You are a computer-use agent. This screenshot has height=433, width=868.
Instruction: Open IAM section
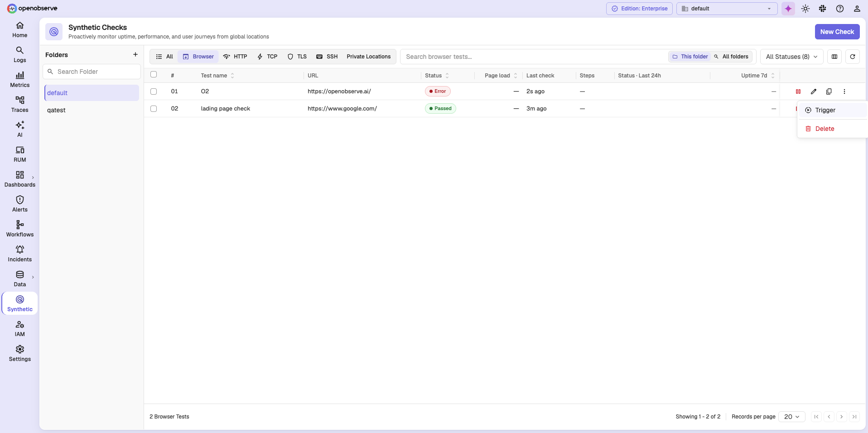pos(19,329)
